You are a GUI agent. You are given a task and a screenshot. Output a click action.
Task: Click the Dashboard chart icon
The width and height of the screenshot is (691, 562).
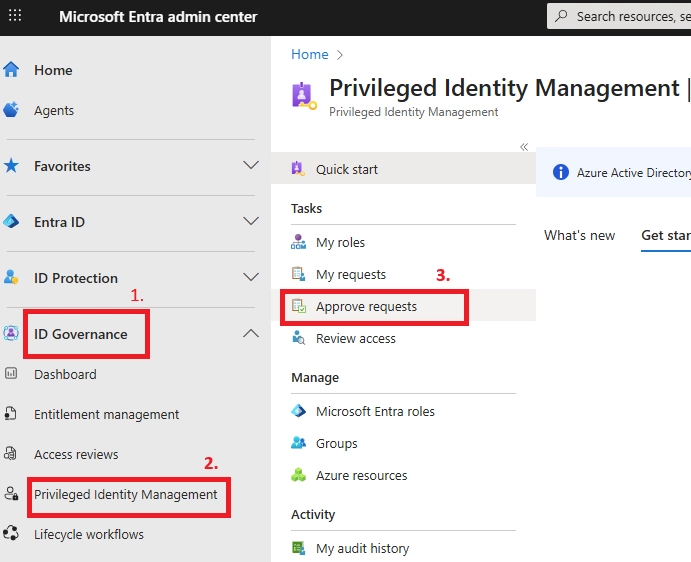pyautogui.click(x=11, y=374)
